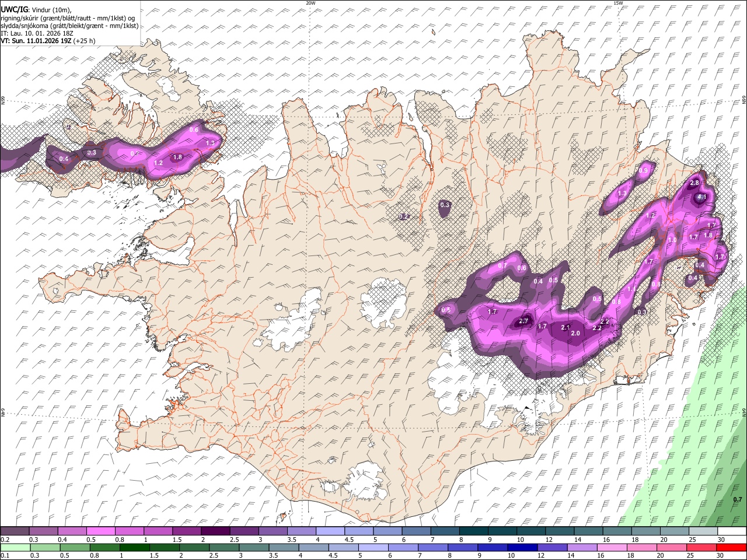Click the '0.2' label on the snow scale
This screenshot has height=560, width=747.
5,540
